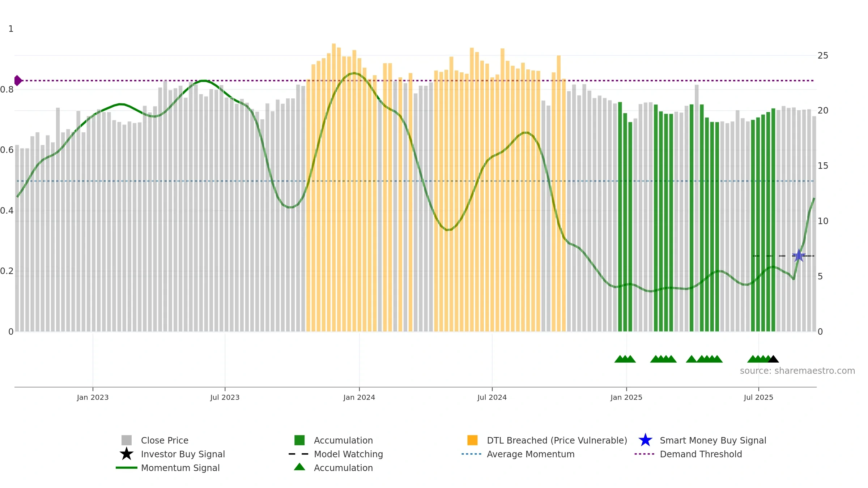
Task: Click the orange DTL Breached color swatch
Action: click(x=472, y=440)
